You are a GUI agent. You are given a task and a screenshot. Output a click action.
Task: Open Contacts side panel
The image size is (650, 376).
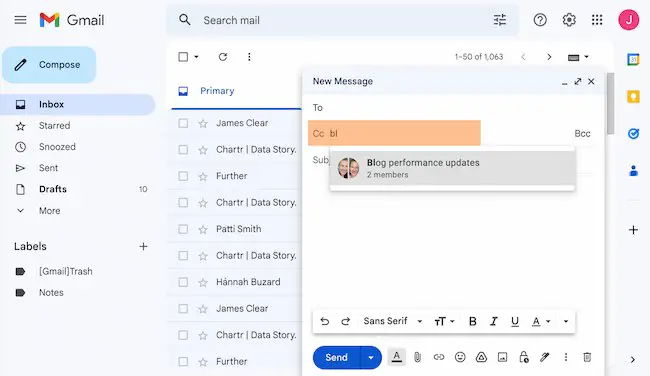click(633, 170)
